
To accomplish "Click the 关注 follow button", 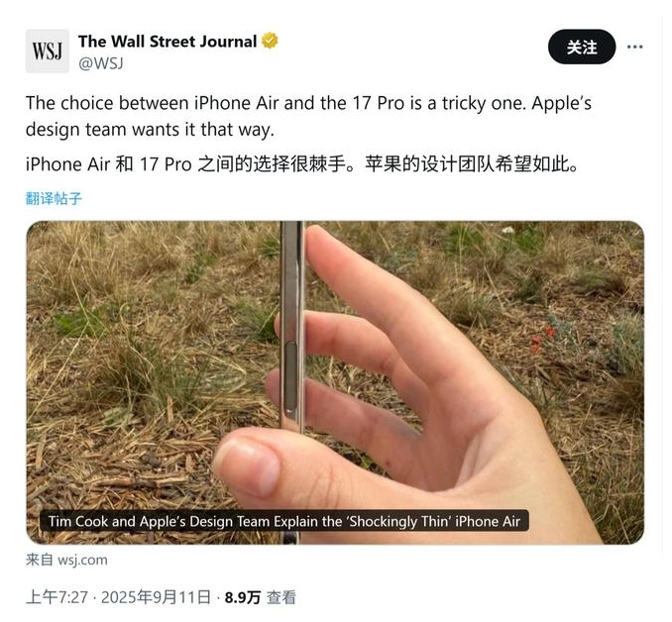I will coord(582,47).
